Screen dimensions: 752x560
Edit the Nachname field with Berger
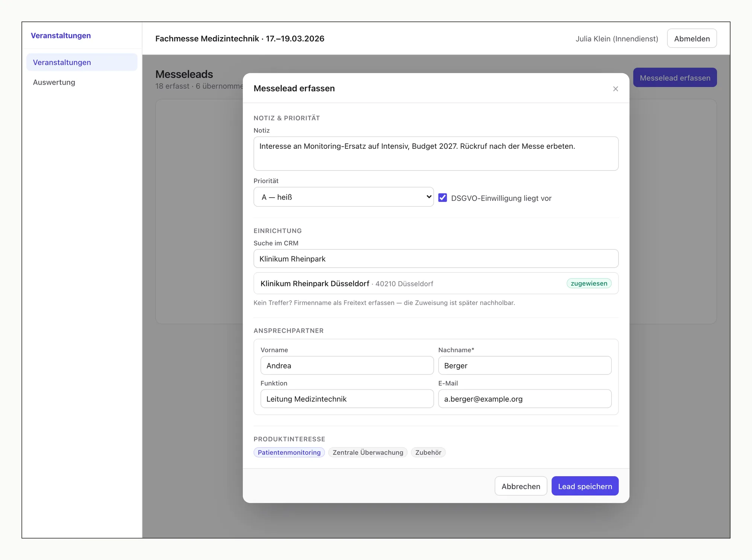point(525,365)
